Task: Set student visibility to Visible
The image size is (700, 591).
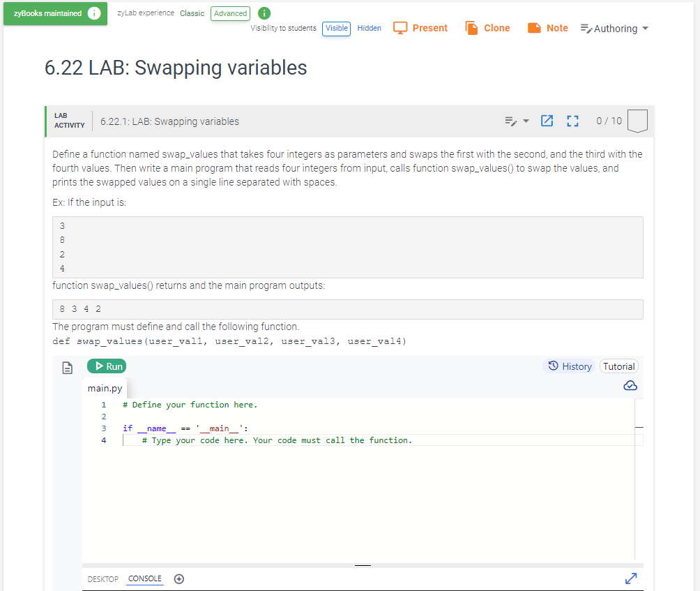Action: point(335,28)
